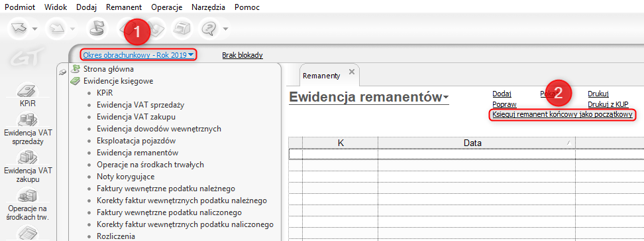The height and width of the screenshot is (241, 644).
Task: Sort by the K column header
Action: pos(341,143)
